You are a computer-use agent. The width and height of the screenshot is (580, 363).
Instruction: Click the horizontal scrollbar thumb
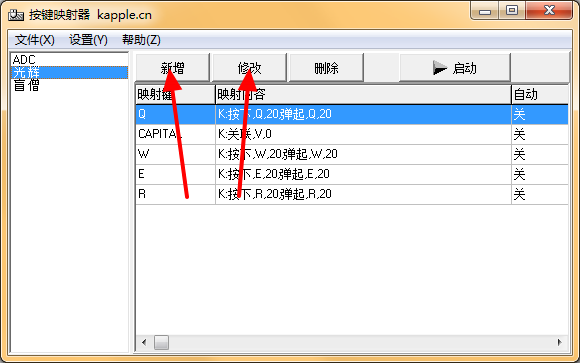(x=161, y=342)
